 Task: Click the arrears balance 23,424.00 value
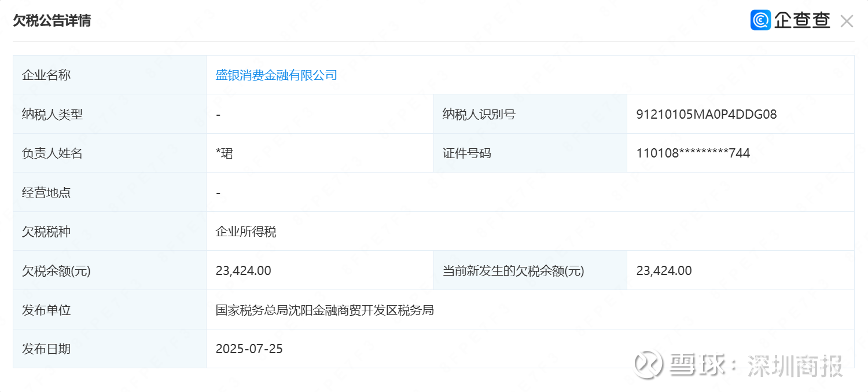tap(243, 270)
